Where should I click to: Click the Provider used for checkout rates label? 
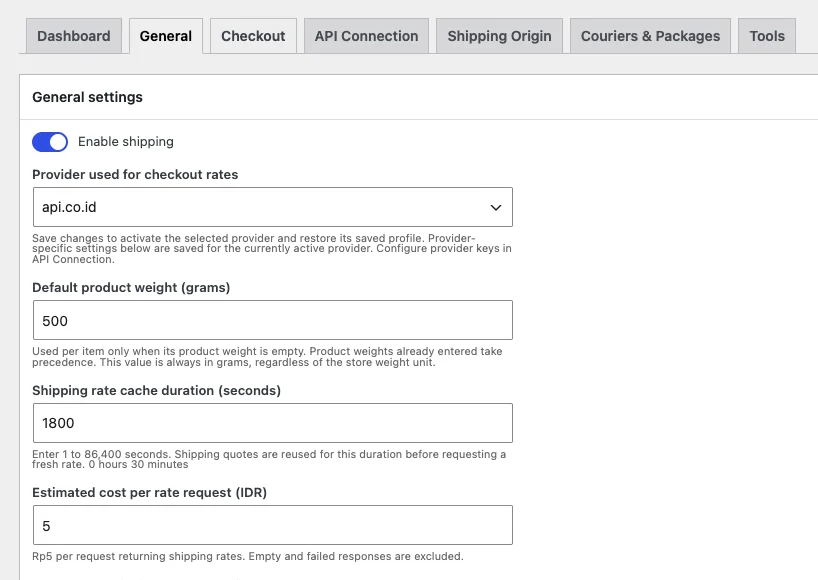135,175
